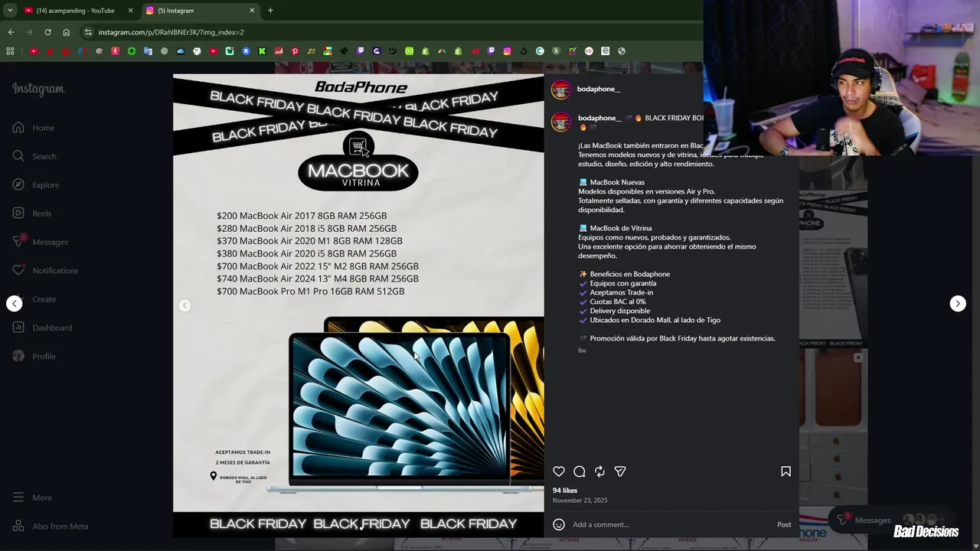The width and height of the screenshot is (980, 551).
Task: Click the instagram.com address bar URL
Action: click(171, 32)
